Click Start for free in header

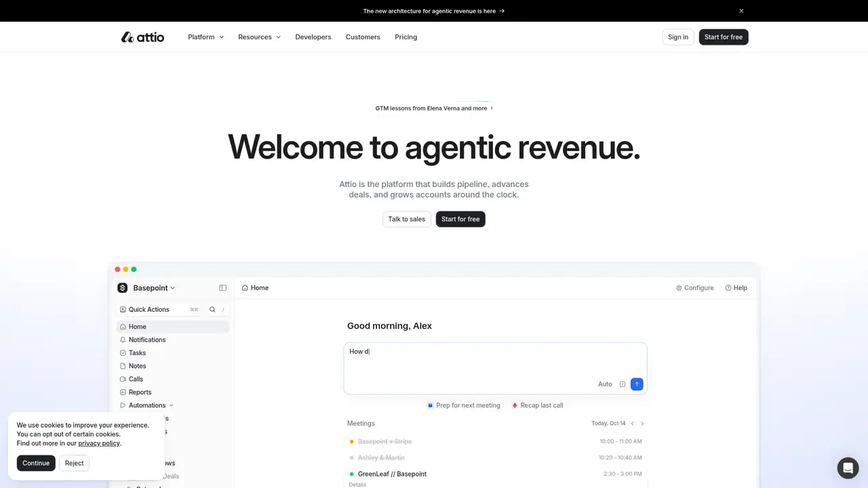pyautogui.click(x=724, y=37)
